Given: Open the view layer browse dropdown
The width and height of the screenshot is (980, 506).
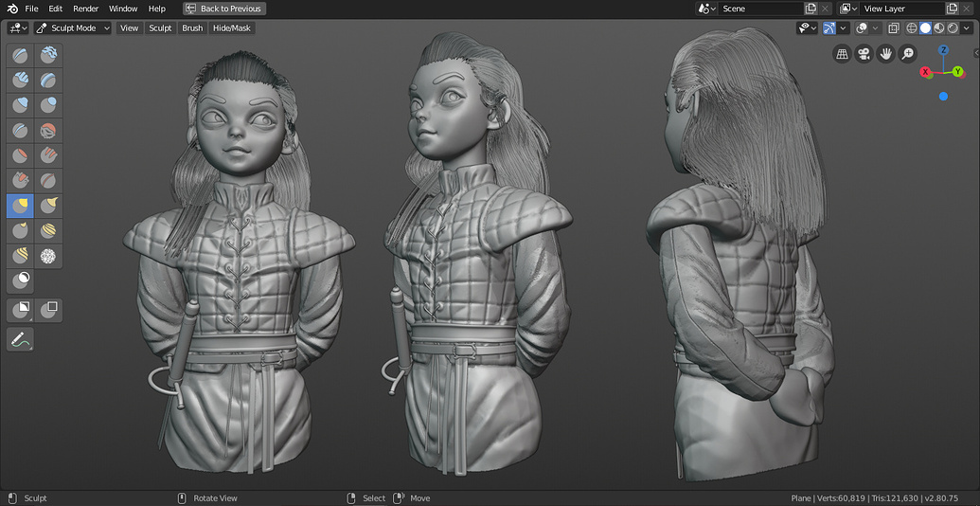Looking at the screenshot, I should (x=848, y=9).
